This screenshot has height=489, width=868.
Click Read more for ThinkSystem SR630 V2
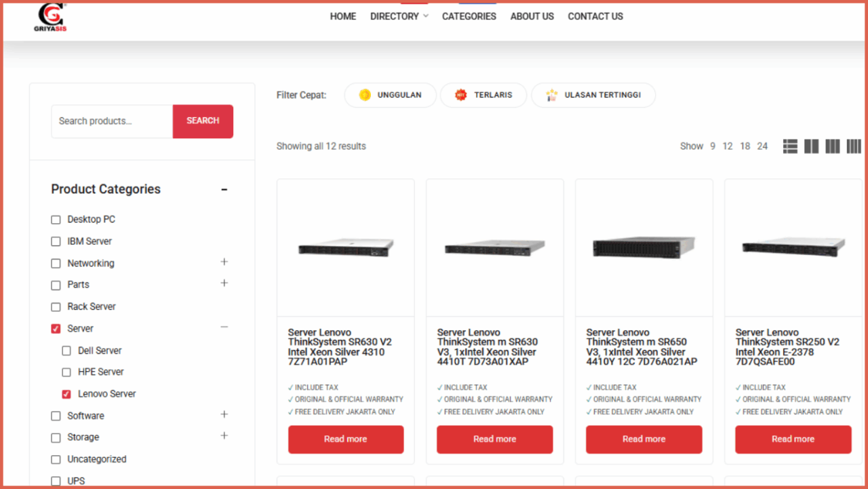click(x=346, y=439)
